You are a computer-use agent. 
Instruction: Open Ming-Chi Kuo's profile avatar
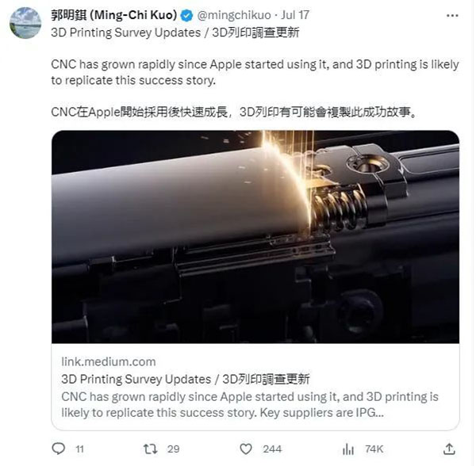coord(25,23)
